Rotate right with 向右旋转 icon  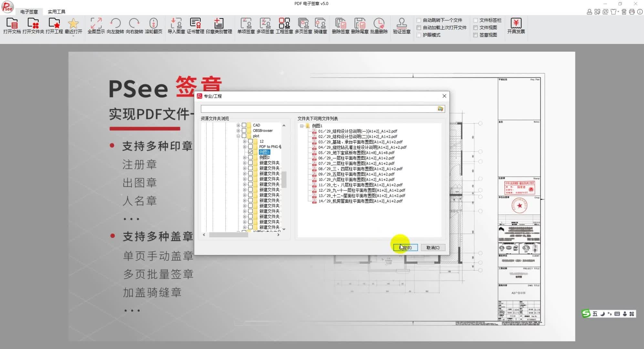[134, 23]
